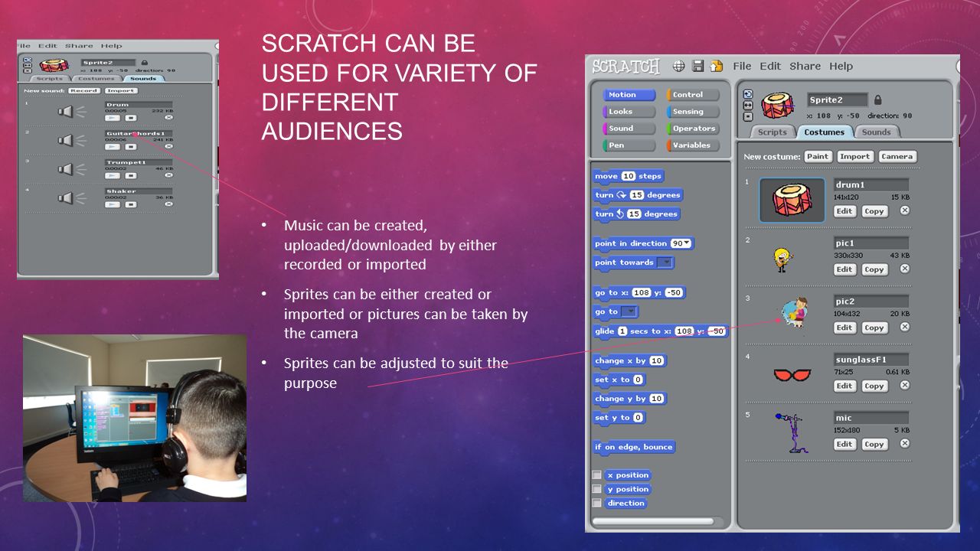Select the Operators block category

(694, 129)
